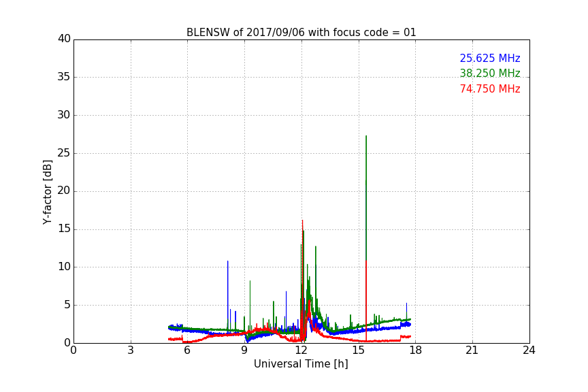Image resolution: width=588 pixels, height=392 pixels.
Task: Select the blue 25.625 MHz legend label
Action: click(490, 58)
